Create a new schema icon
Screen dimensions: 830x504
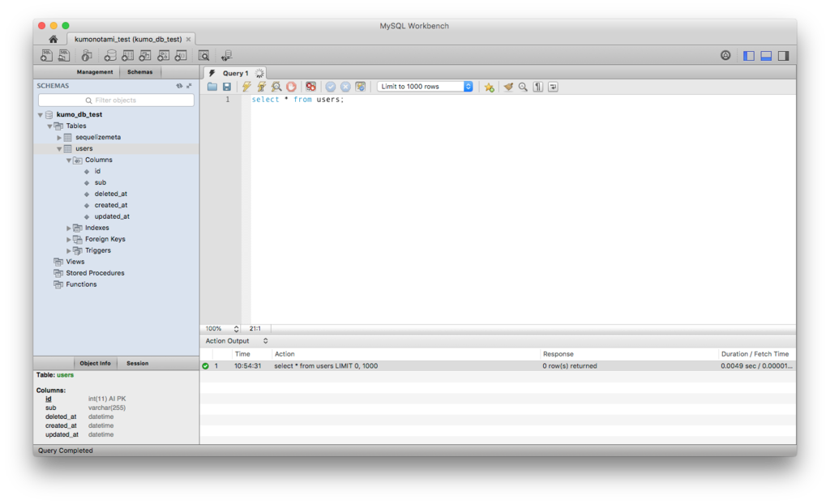(x=110, y=55)
